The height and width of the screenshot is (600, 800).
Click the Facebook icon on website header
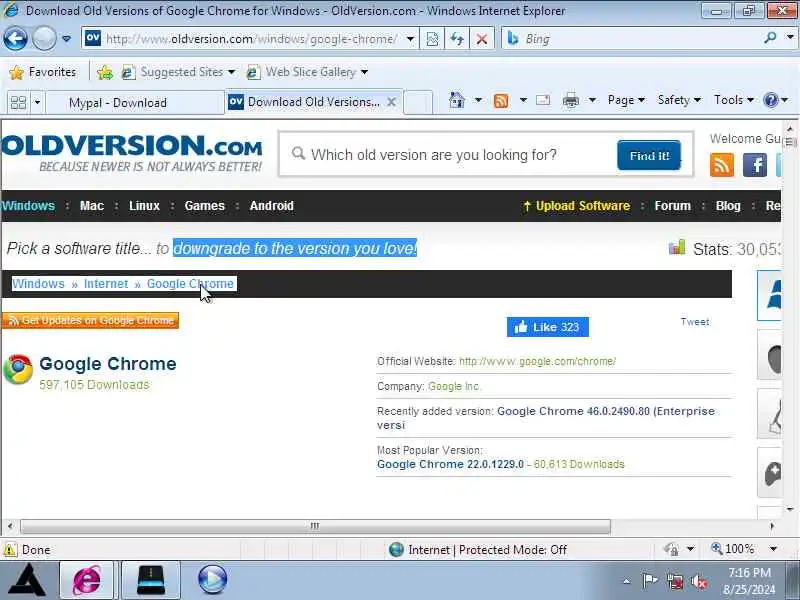click(x=755, y=165)
